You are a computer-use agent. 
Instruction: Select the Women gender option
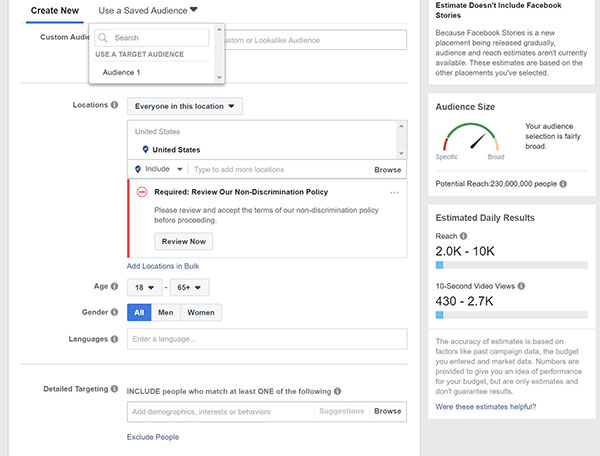(200, 313)
